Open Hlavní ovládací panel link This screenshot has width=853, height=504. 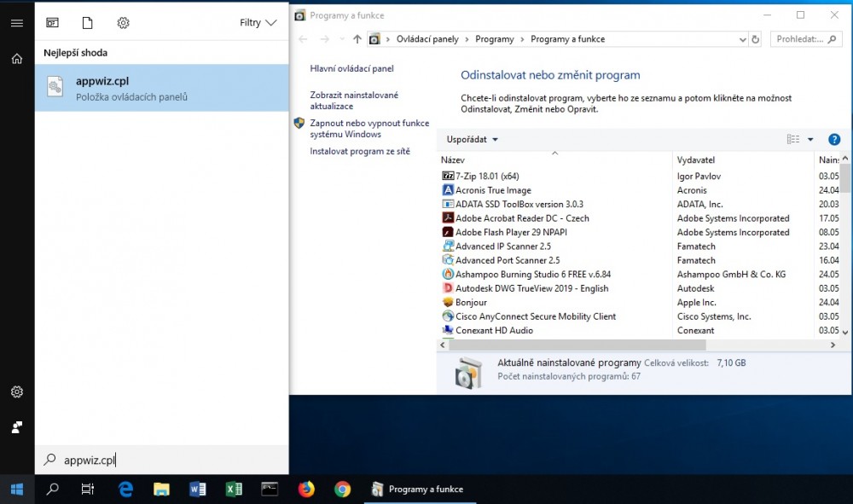[351, 68]
